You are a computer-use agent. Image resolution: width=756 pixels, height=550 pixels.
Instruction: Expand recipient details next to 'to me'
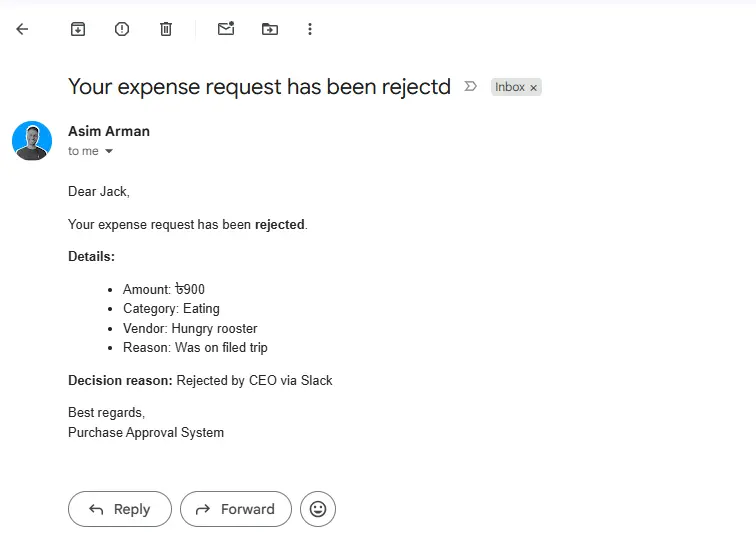click(109, 151)
